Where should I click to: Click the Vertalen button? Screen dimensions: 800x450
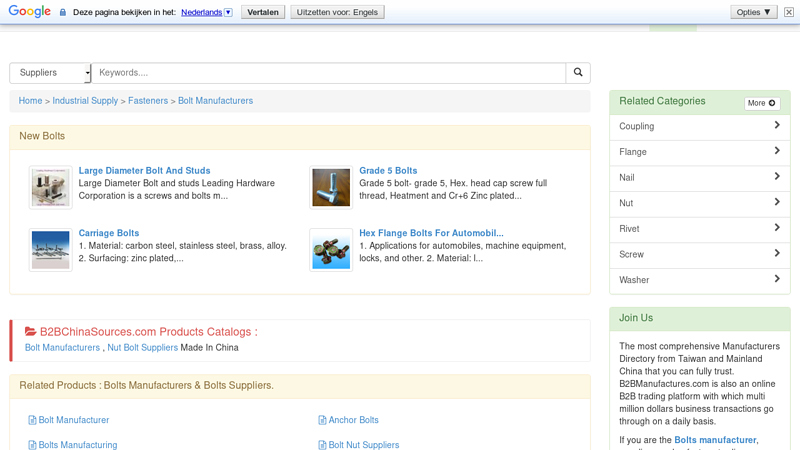pos(263,12)
